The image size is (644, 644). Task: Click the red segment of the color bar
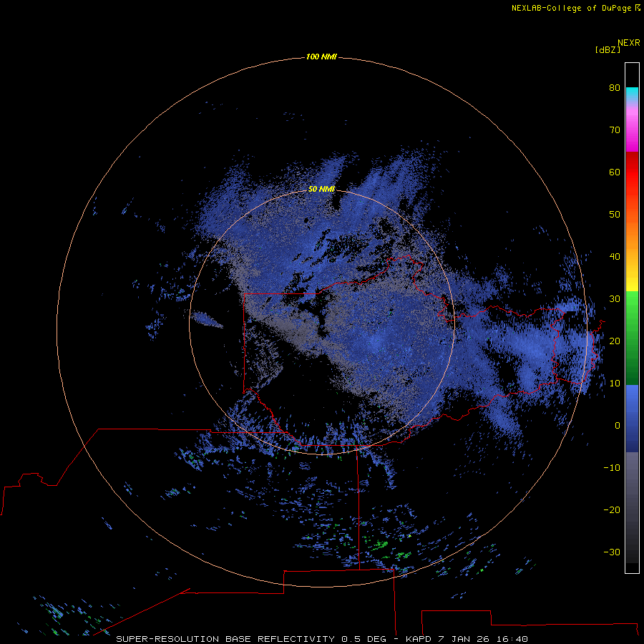[x=632, y=172]
